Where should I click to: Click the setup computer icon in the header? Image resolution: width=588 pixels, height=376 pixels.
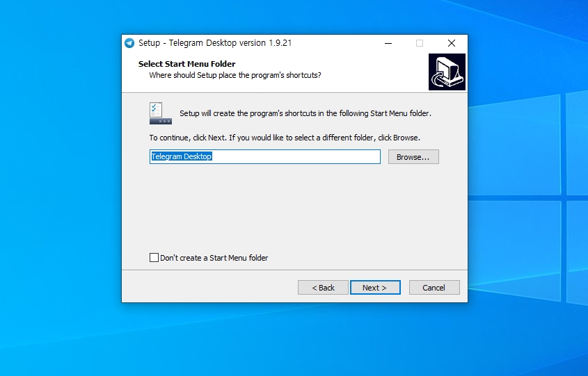[x=447, y=72]
